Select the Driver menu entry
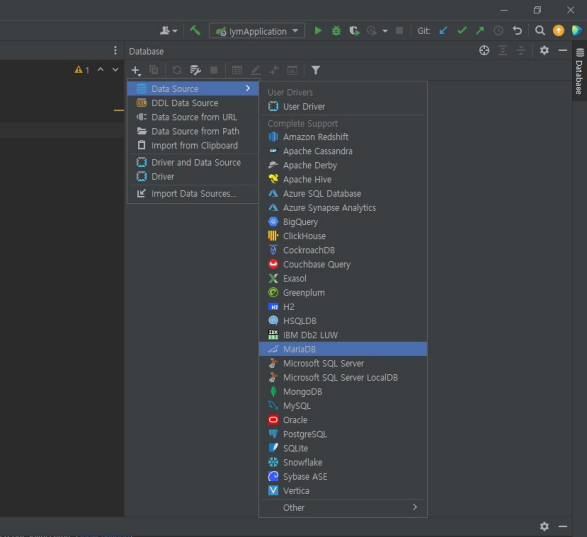This screenshot has width=587, height=537. (193, 176)
